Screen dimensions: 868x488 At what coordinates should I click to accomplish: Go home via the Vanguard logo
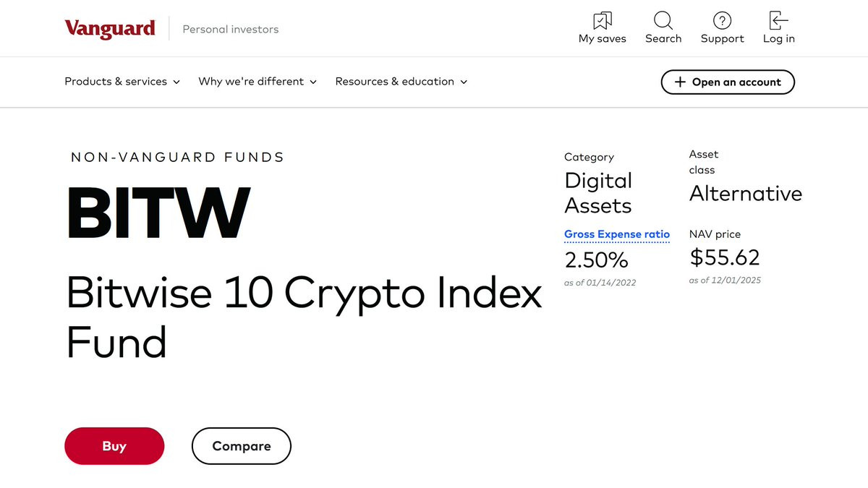[x=110, y=29]
